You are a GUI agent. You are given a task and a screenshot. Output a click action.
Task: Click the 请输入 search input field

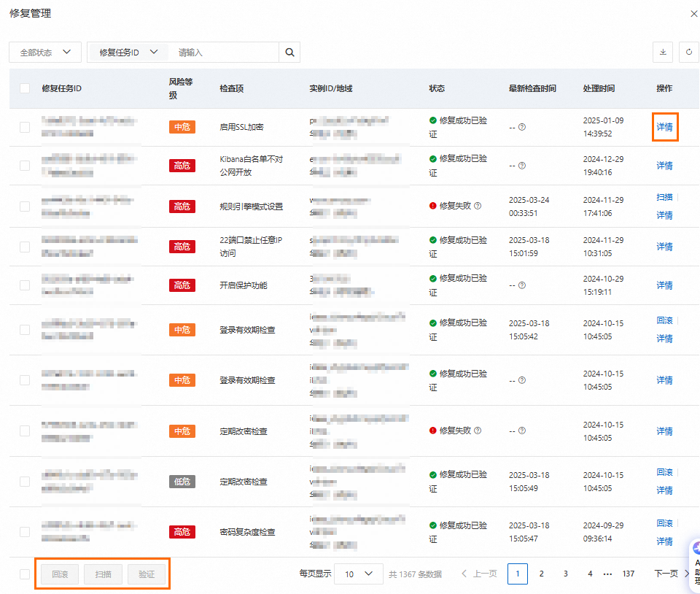[x=224, y=53]
